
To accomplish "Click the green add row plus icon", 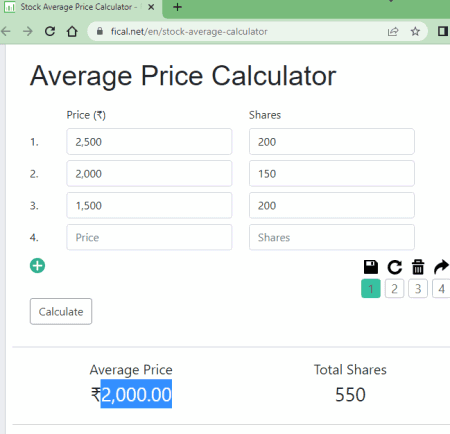I will [x=37, y=266].
